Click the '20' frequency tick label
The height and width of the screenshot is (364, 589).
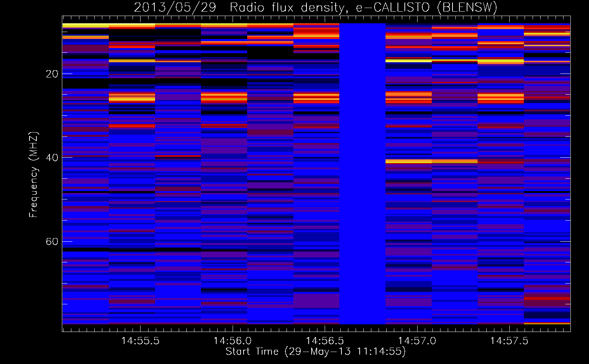point(52,74)
